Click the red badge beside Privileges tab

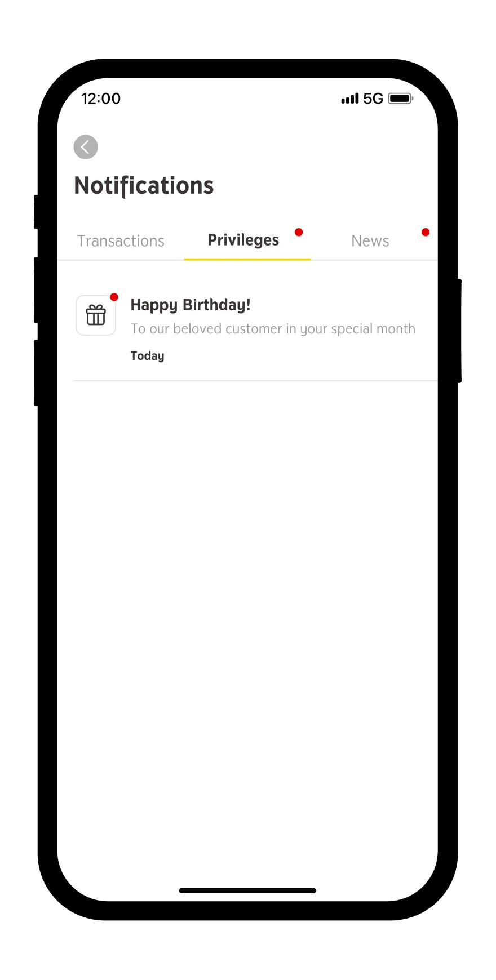pos(299,232)
